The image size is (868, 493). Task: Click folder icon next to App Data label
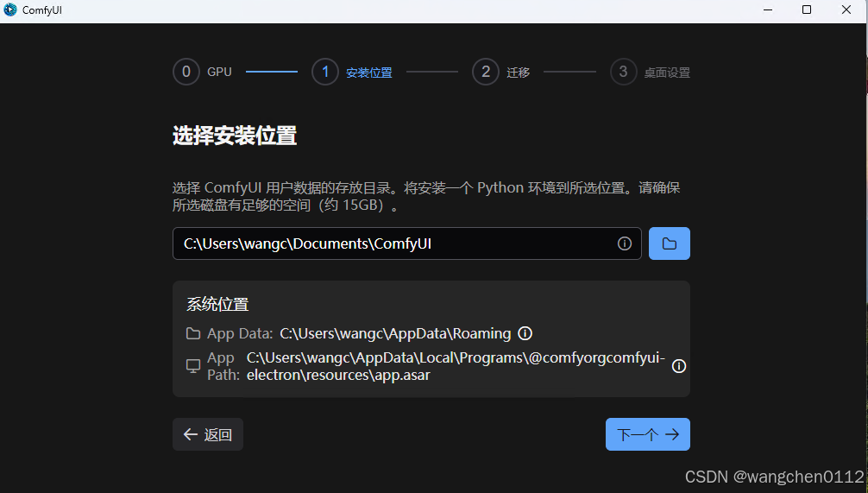click(193, 333)
